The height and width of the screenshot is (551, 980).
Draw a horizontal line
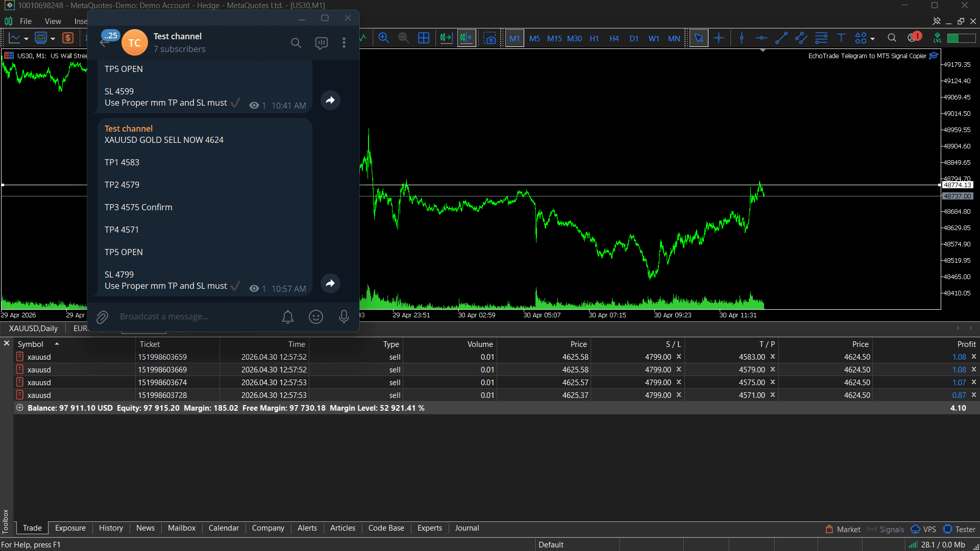(761, 38)
